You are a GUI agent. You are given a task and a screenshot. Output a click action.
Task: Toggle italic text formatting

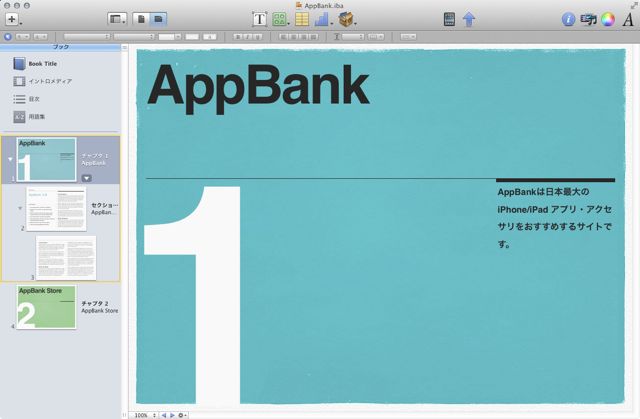(x=248, y=37)
